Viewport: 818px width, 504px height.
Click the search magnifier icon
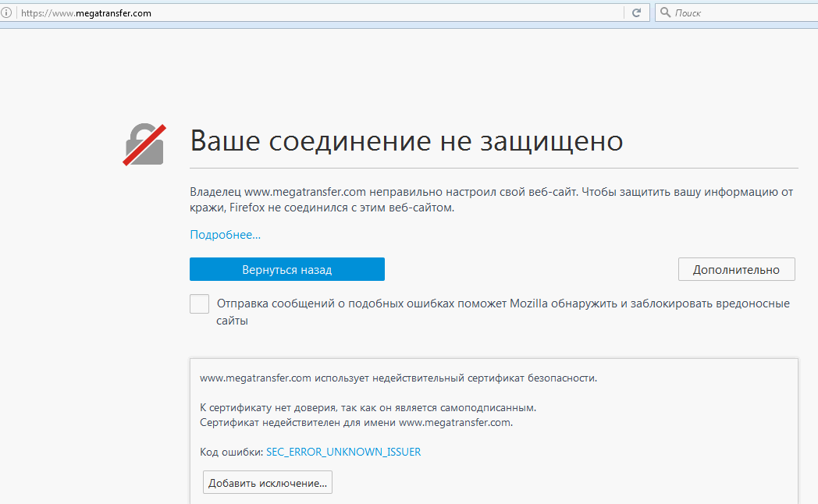click(665, 12)
